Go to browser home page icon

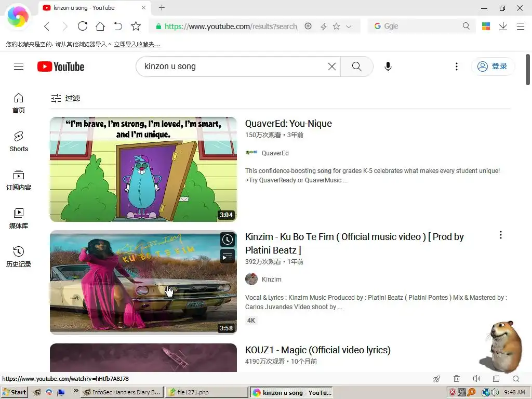(x=100, y=26)
